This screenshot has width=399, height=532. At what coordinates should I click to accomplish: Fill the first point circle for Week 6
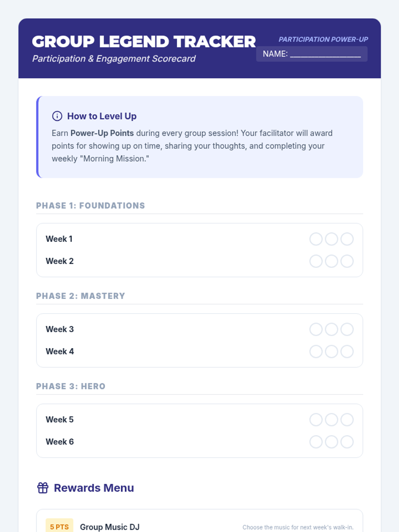tap(316, 442)
